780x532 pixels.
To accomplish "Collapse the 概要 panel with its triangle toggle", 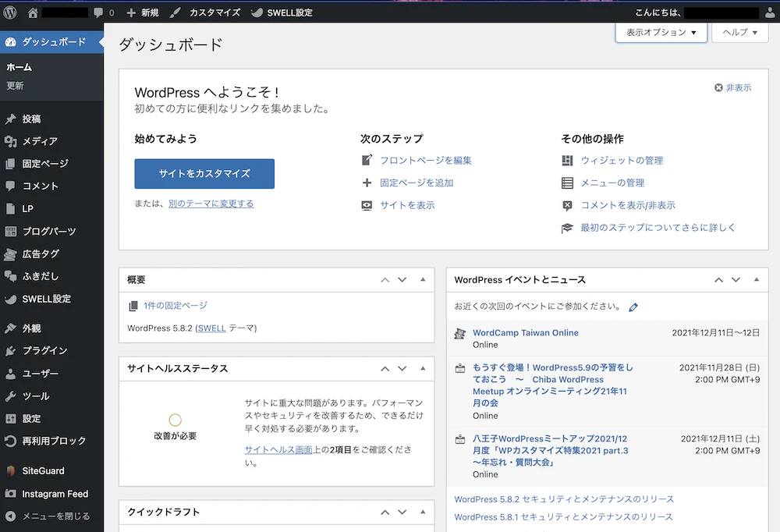I will click(423, 280).
